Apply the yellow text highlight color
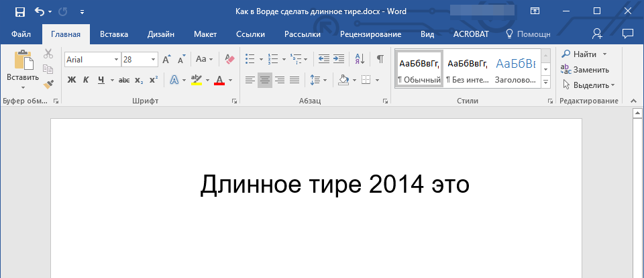Viewport: 644px width, 278px height. click(x=196, y=80)
